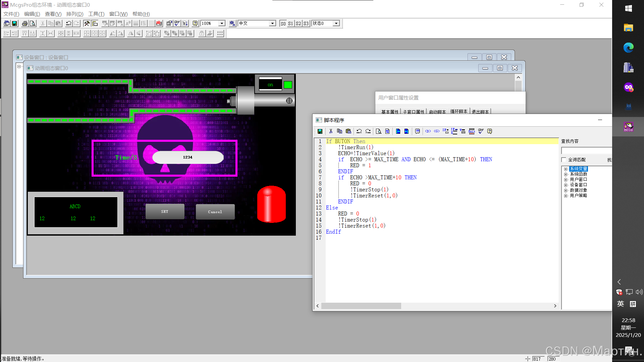Click the MCGS icon in Windows taskbar
This screenshot has width=644, height=362.
pyautogui.click(x=628, y=127)
